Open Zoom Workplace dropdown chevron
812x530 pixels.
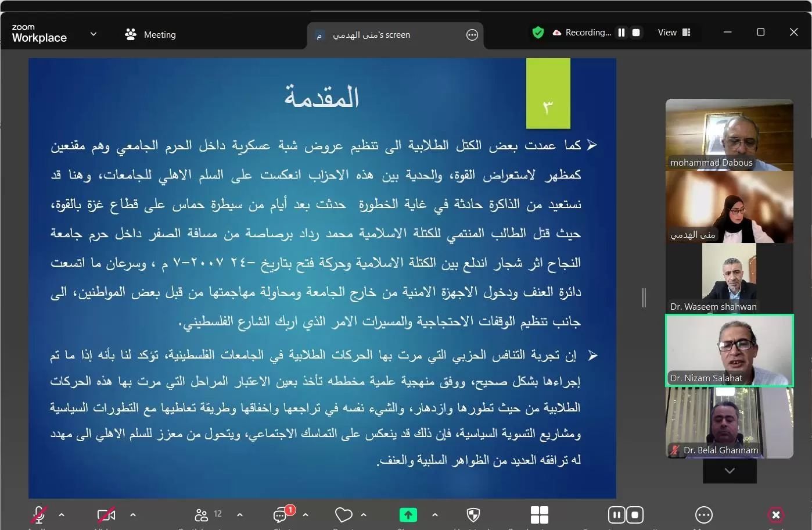click(93, 34)
